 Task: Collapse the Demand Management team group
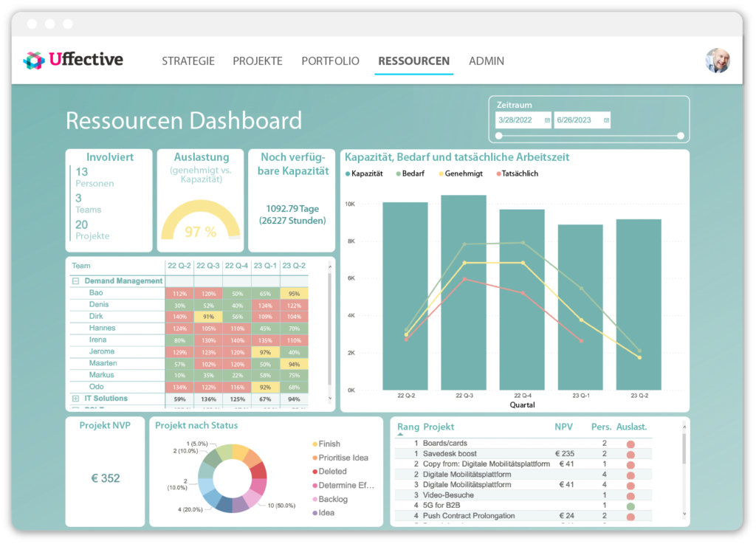point(76,281)
